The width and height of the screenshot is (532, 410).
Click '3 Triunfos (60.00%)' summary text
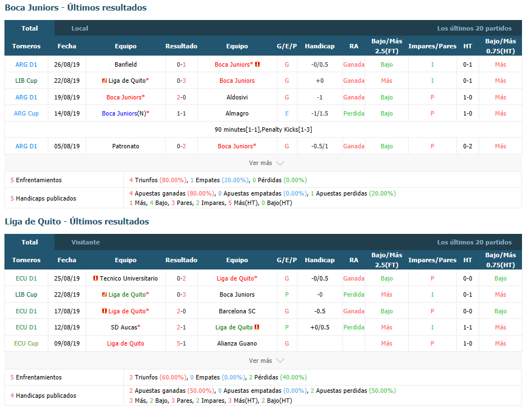pyautogui.click(x=158, y=377)
